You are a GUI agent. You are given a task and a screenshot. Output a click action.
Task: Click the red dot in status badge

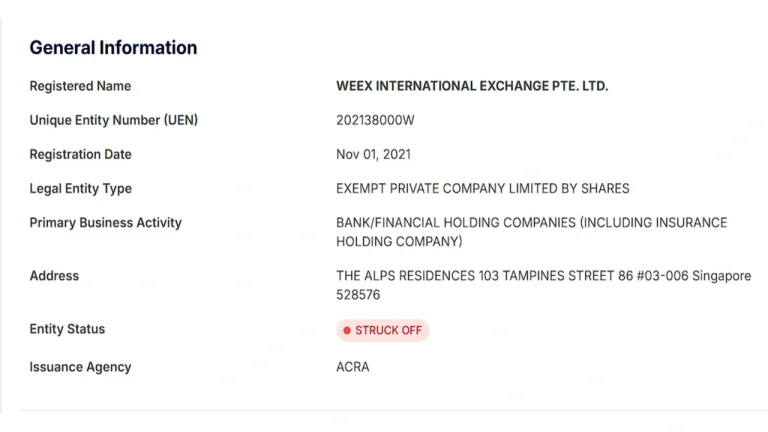pyautogui.click(x=347, y=331)
